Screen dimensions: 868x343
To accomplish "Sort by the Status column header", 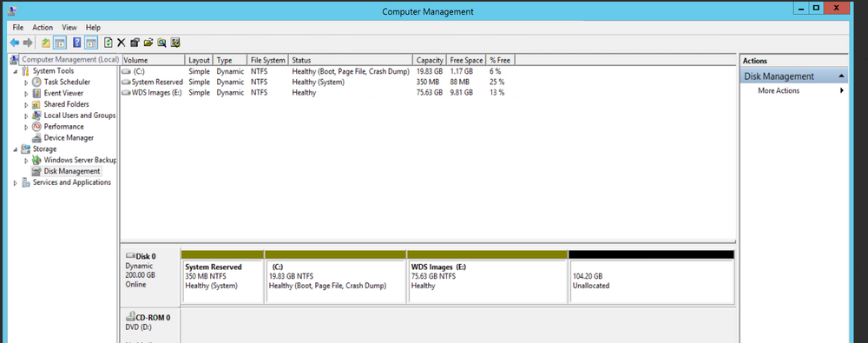I will pyautogui.click(x=351, y=60).
